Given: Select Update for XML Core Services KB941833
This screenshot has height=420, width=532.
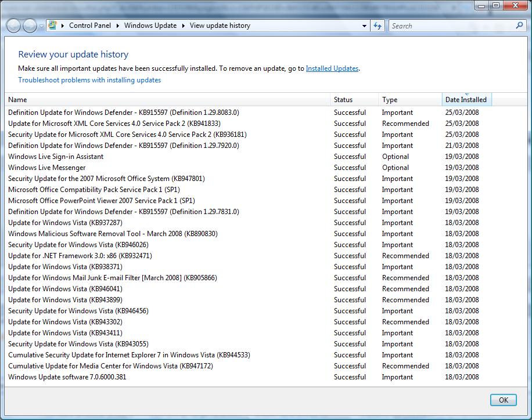Looking at the screenshot, I should (114, 124).
